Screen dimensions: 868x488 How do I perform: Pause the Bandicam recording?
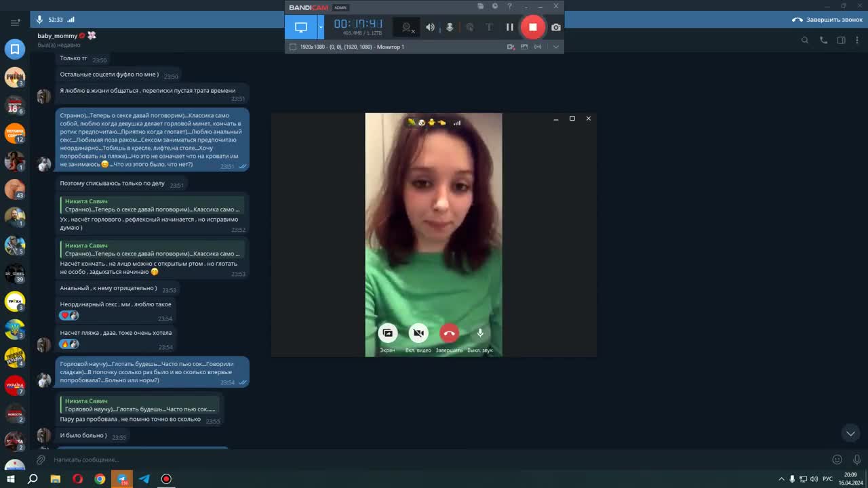pos(510,27)
